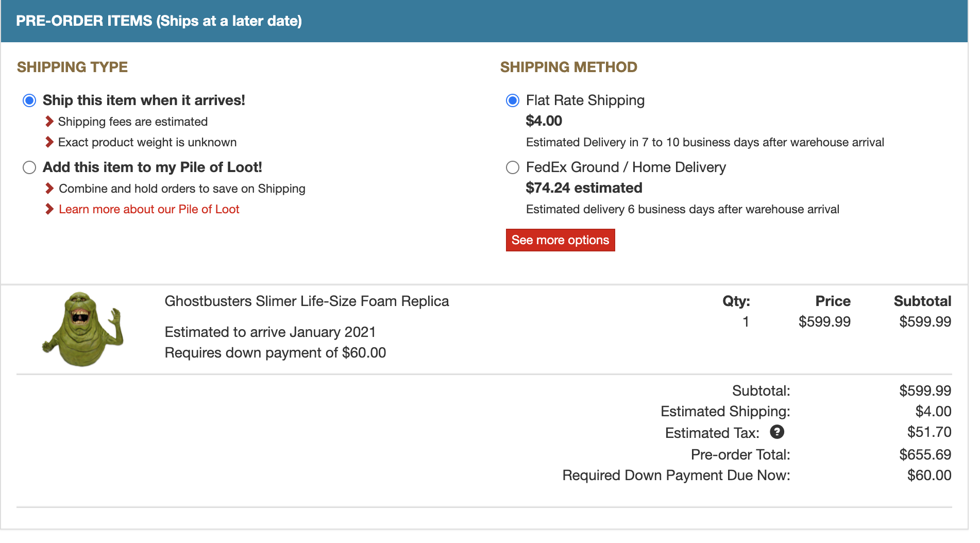
Task: Open Learn more about our Pile of Loot
Action: tap(149, 209)
